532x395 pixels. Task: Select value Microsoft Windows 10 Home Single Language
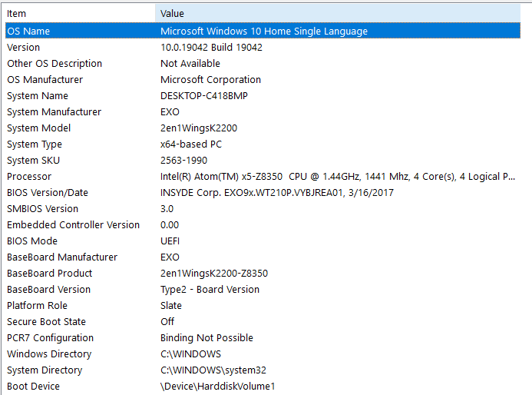tap(264, 32)
